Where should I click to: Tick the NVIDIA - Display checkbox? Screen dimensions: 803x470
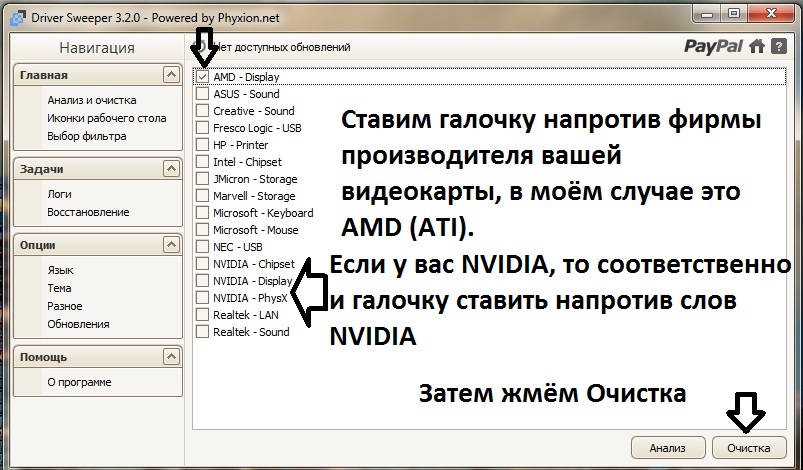click(203, 281)
